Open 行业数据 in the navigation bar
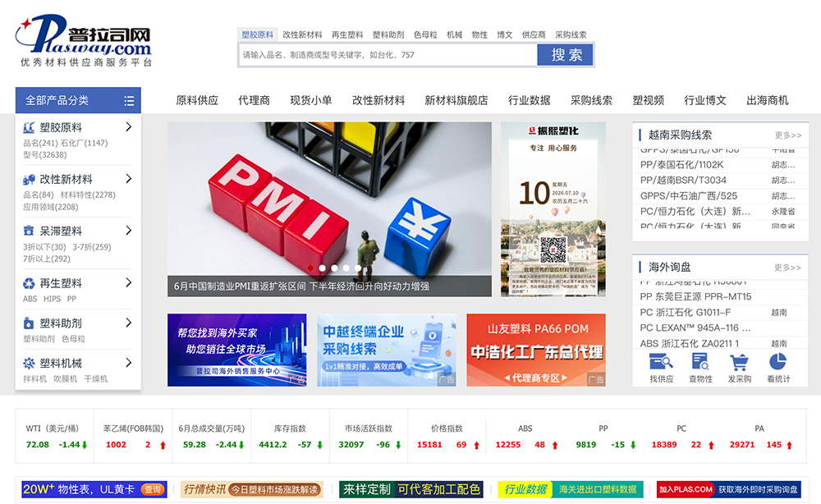Screen dimensions: 821x504 click(529, 100)
